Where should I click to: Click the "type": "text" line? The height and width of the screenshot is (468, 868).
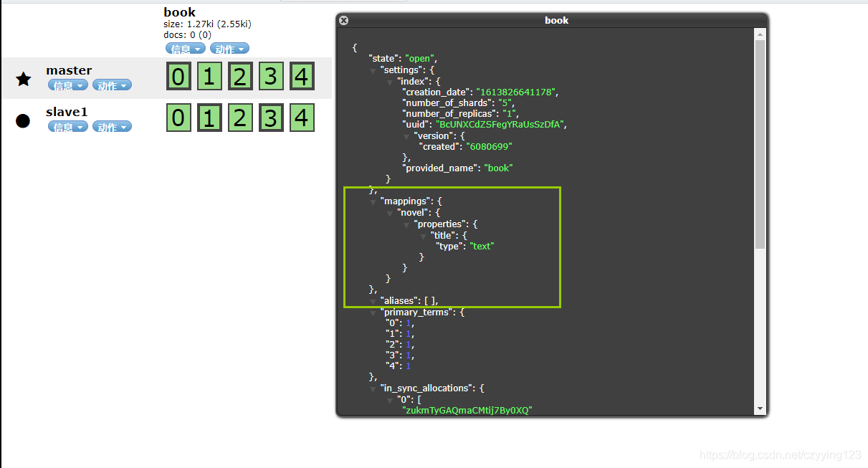(465, 246)
